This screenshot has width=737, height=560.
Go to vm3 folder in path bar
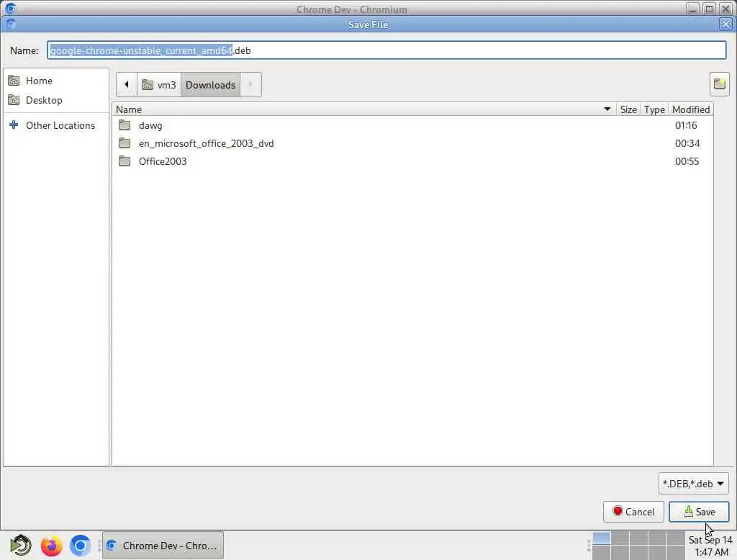point(159,85)
